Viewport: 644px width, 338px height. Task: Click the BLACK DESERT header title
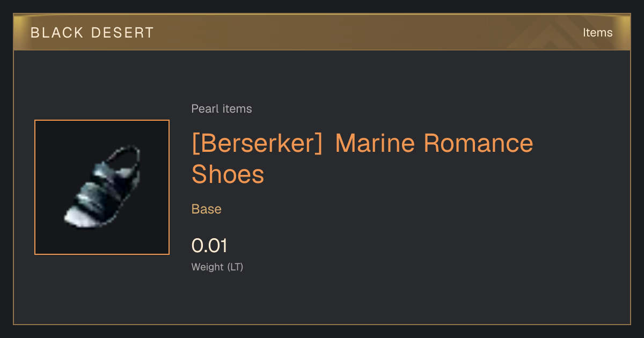pyautogui.click(x=92, y=33)
